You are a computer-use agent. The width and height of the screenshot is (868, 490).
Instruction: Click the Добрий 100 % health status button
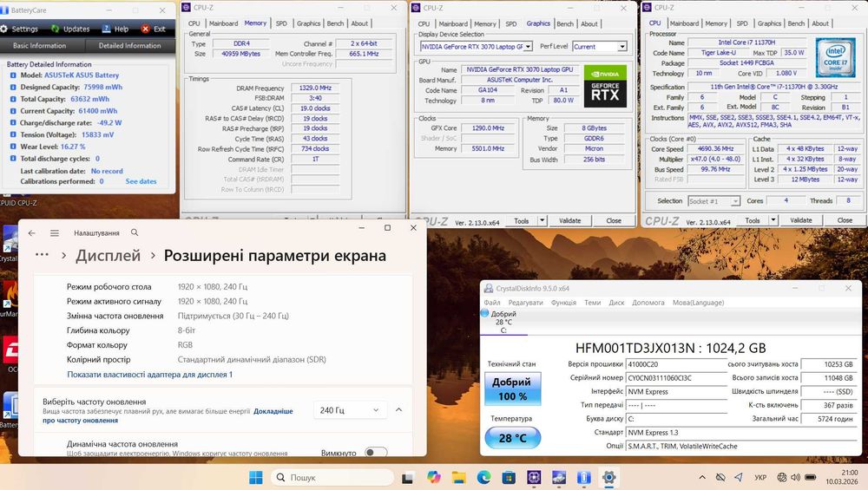pyautogui.click(x=512, y=389)
